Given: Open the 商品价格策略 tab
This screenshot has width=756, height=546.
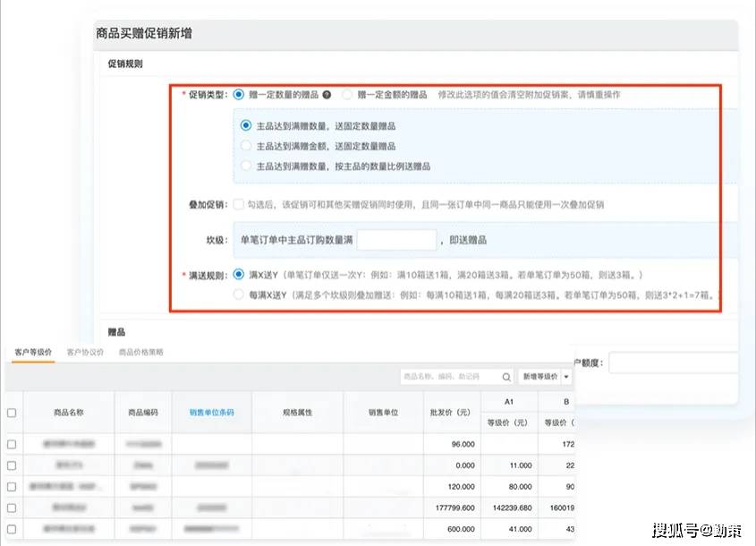Looking at the screenshot, I should 140,353.
